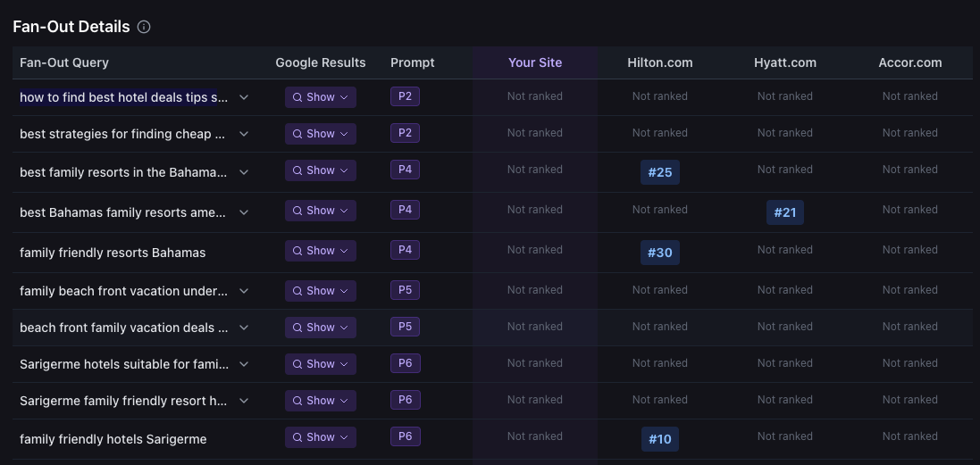The image size is (980, 465).
Task: Click the info icon beside Fan-Out Details
Action: pos(144,27)
